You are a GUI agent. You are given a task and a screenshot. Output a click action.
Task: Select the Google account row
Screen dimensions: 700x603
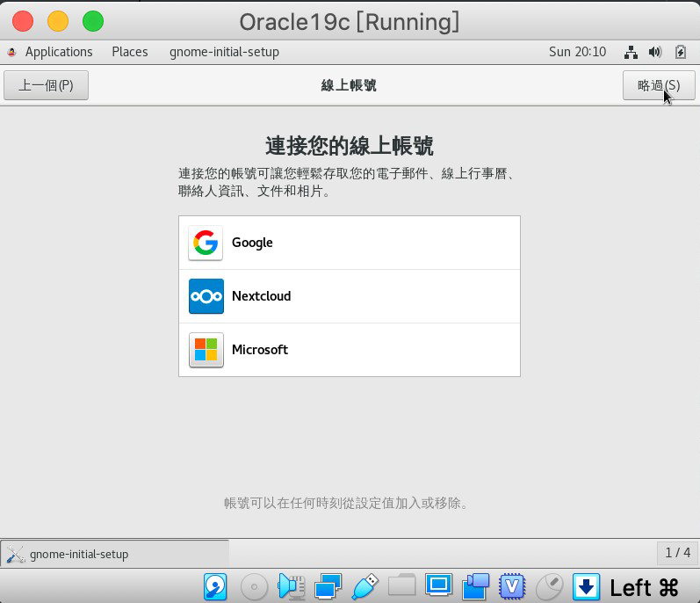(350, 243)
